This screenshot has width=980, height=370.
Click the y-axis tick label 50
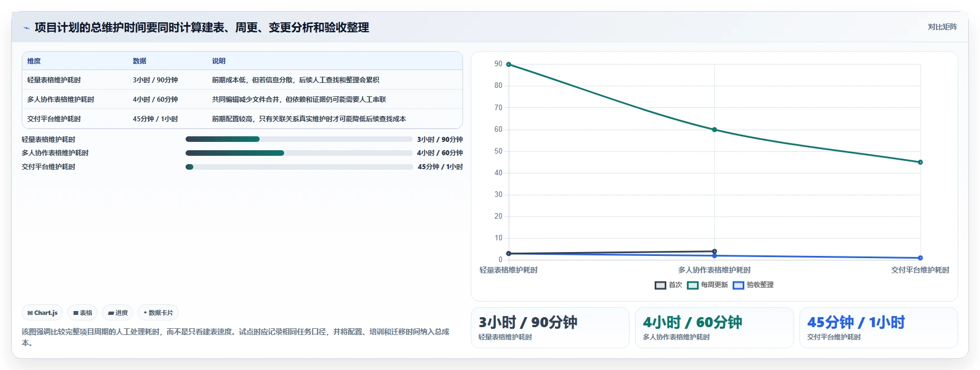(498, 151)
